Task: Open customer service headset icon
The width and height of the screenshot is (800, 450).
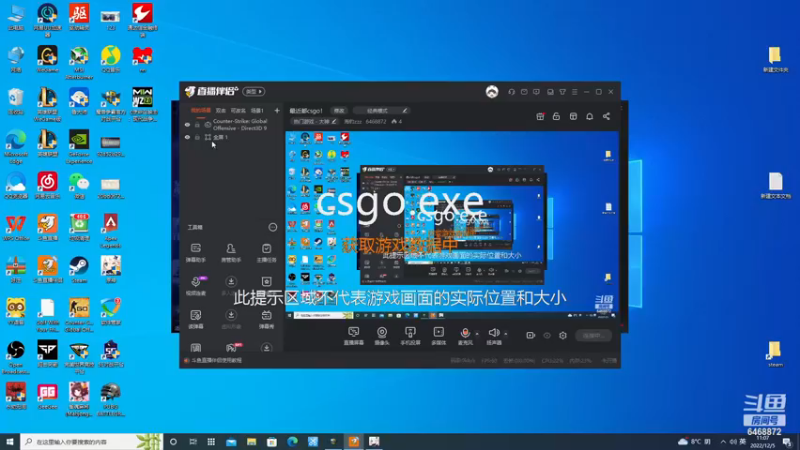Action: click(x=511, y=92)
